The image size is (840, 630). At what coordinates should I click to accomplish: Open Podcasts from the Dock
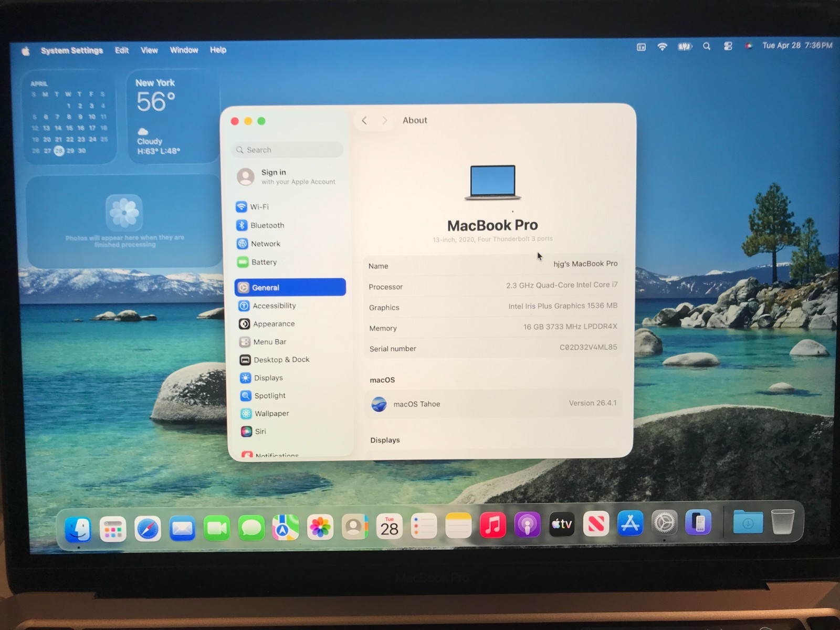(528, 524)
